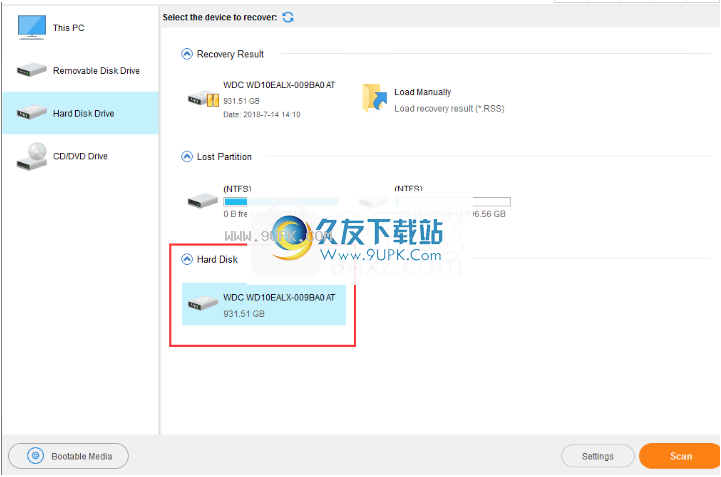This screenshot has height=477, width=721.
Task: Collapse the Hard Disk section
Action: (x=187, y=259)
